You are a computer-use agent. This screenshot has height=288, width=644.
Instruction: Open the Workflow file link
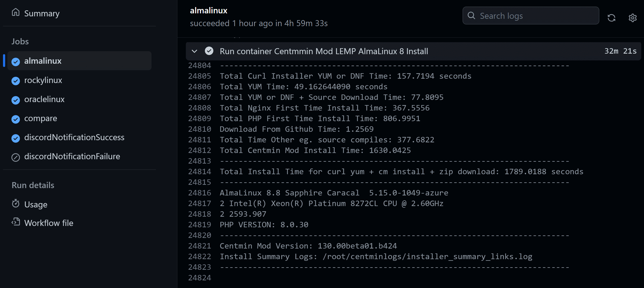point(49,223)
